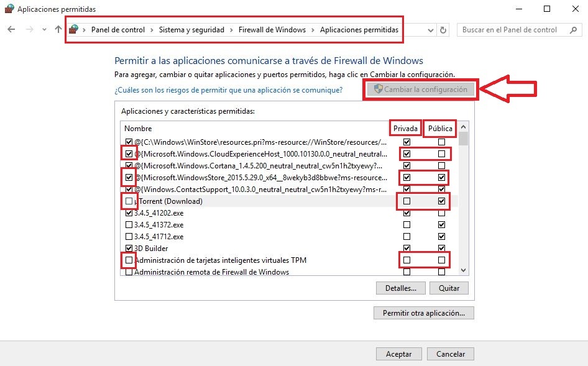Image resolution: width=588 pixels, height=366 pixels.
Task: Select Administración remota de Firewall de Windows
Action: pyautogui.click(x=289, y=272)
